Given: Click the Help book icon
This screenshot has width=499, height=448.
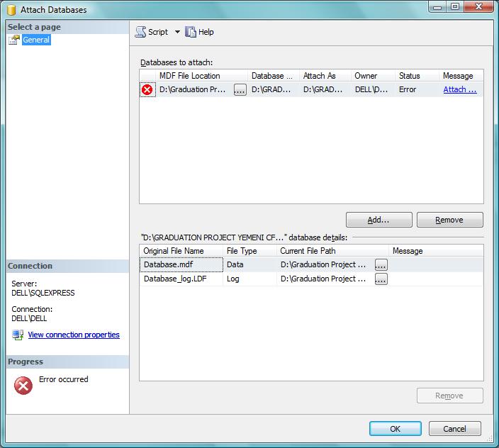Looking at the screenshot, I should click(x=190, y=32).
